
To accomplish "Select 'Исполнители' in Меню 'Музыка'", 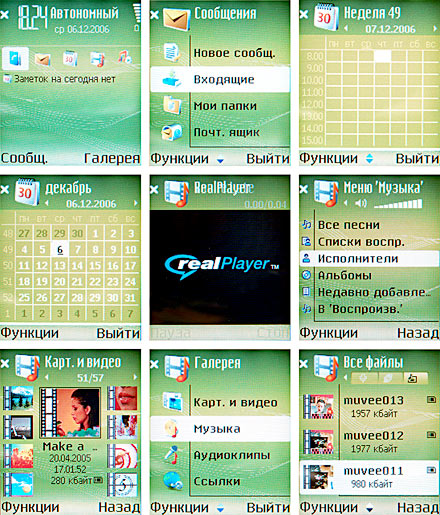I will coord(369,259).
